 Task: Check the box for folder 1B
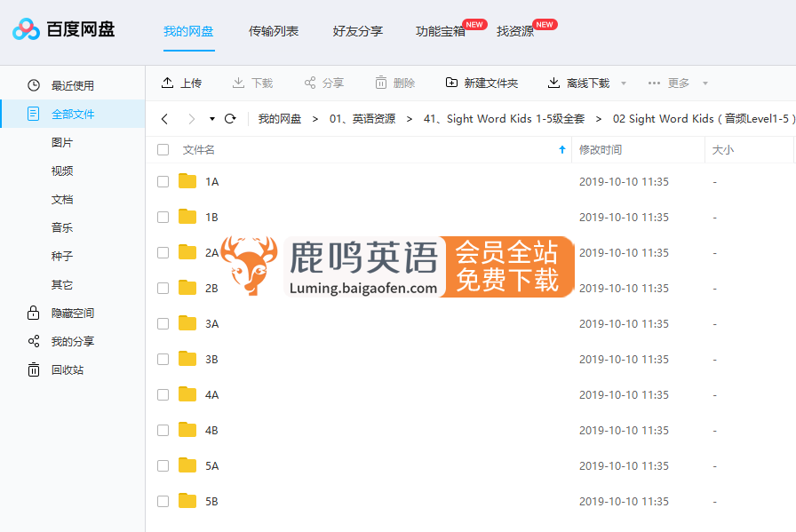point(163,218)
